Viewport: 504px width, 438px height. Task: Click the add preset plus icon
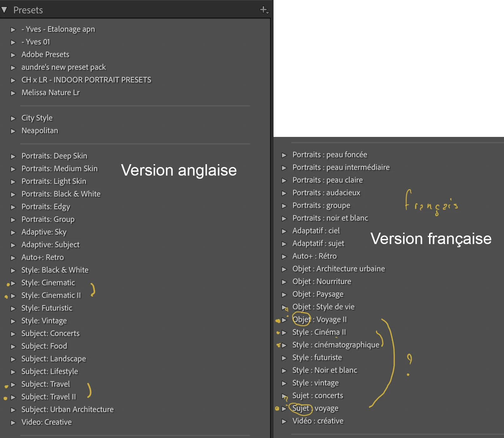tap(264, 10)
